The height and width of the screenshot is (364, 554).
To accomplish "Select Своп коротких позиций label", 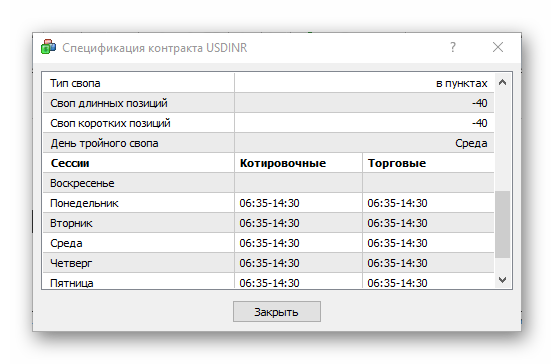I will (x=110, y=123).
